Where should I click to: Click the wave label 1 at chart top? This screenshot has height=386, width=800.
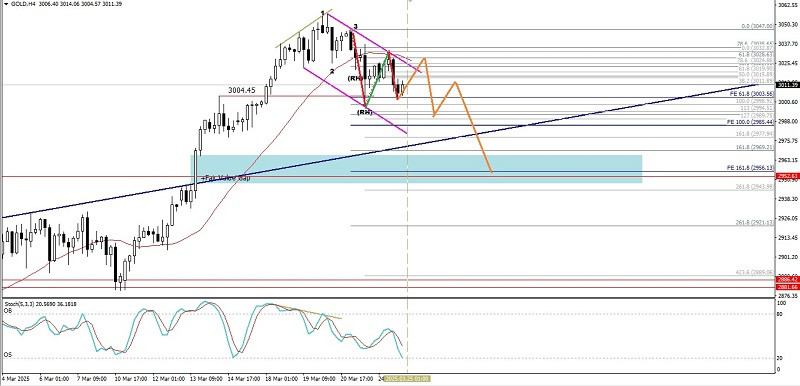322,13
